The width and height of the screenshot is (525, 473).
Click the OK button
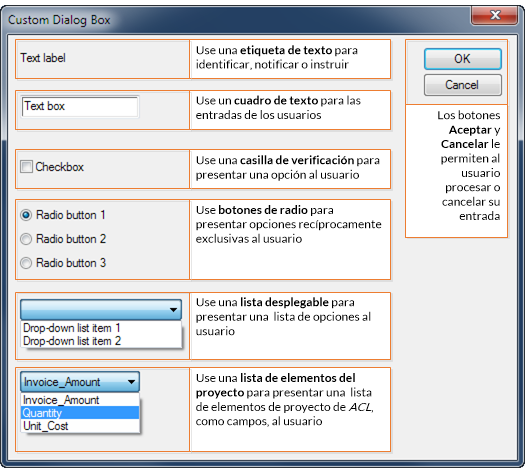coord(462,59)
